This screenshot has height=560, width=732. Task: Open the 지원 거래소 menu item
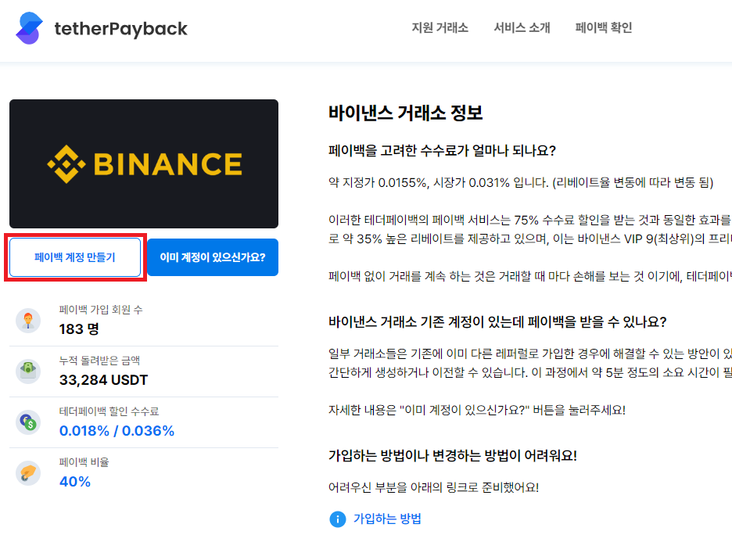click(439, 27)
